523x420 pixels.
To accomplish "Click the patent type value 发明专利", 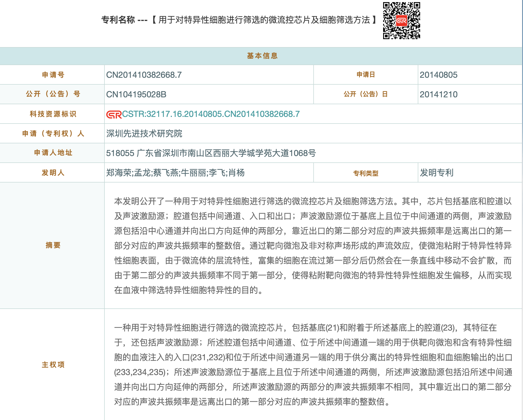I will [x=437, y=173].
